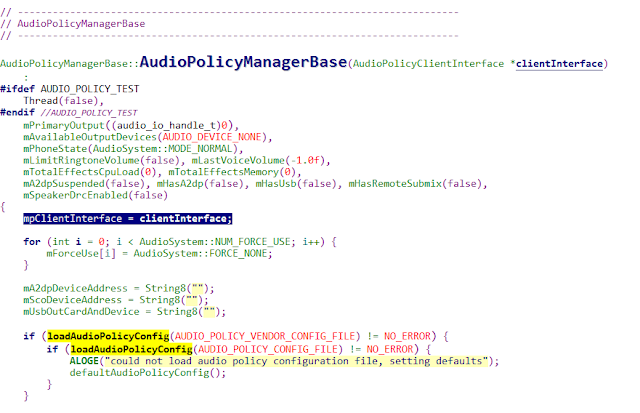Click the underlined clientInterface parameter
The height and width of the screenshot is (413, 640).
point(559,64)
